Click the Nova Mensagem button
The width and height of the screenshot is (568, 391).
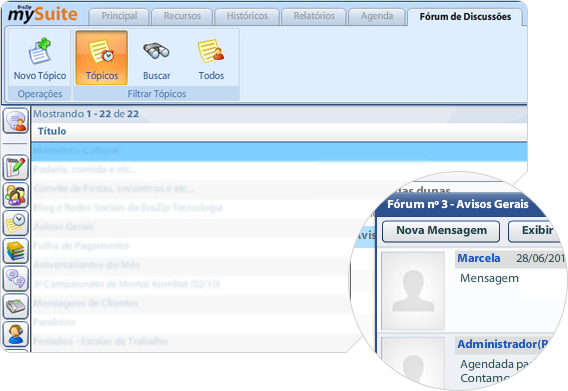[x=441, y=230]
